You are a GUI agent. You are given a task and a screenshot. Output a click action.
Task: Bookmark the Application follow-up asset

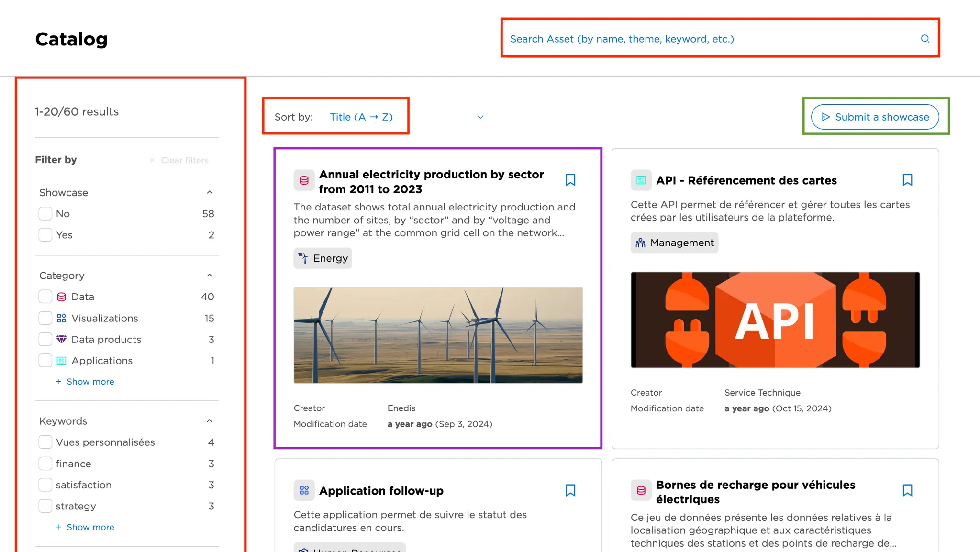[x=570, y=490]
